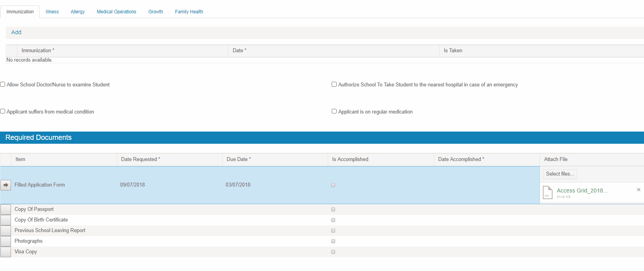Click row selector beside Photographs
The height and width of the screenshot is (271, 644).
(6, 241)
